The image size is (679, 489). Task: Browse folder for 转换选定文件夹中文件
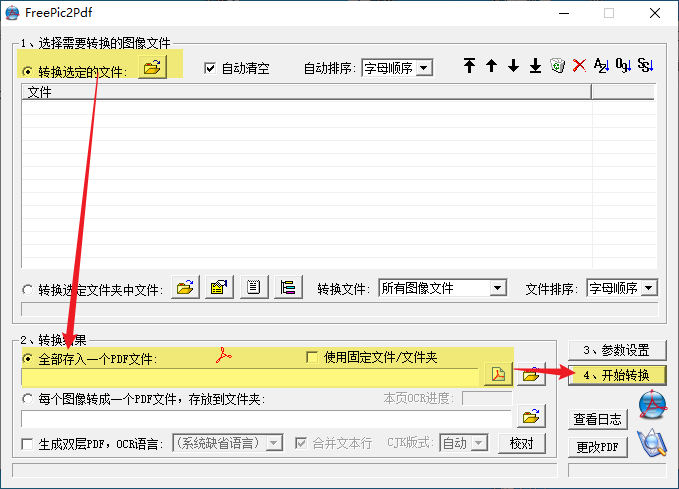(x=185, y=287)
